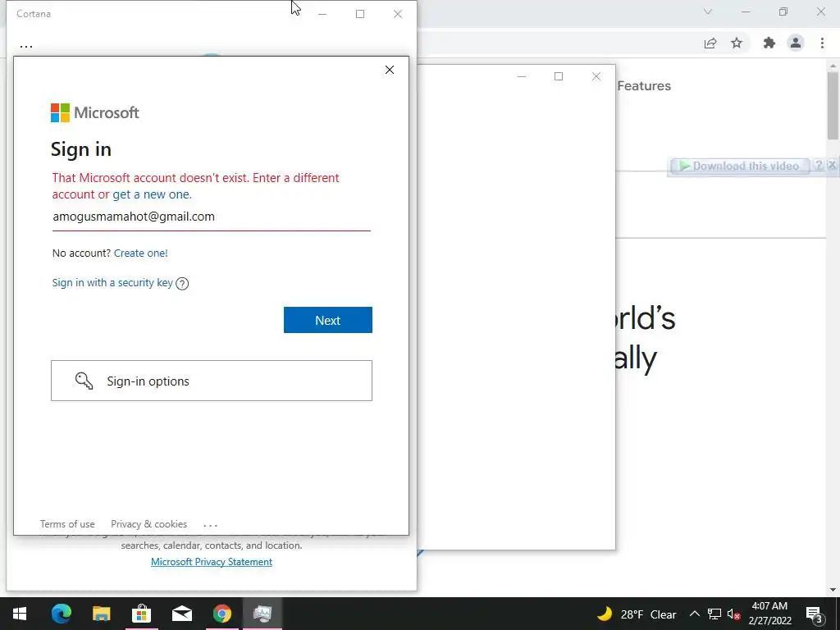Click the active monitor app on taskbar
This screenshot has width=840, height=630.
click(x=262, y=614)
